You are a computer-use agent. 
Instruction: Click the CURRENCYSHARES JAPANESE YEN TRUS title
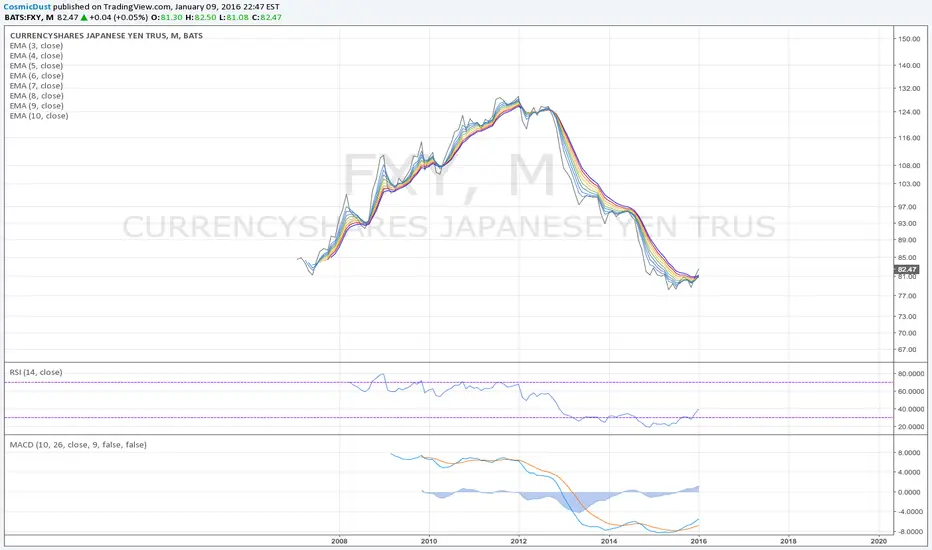click(106, 36)
